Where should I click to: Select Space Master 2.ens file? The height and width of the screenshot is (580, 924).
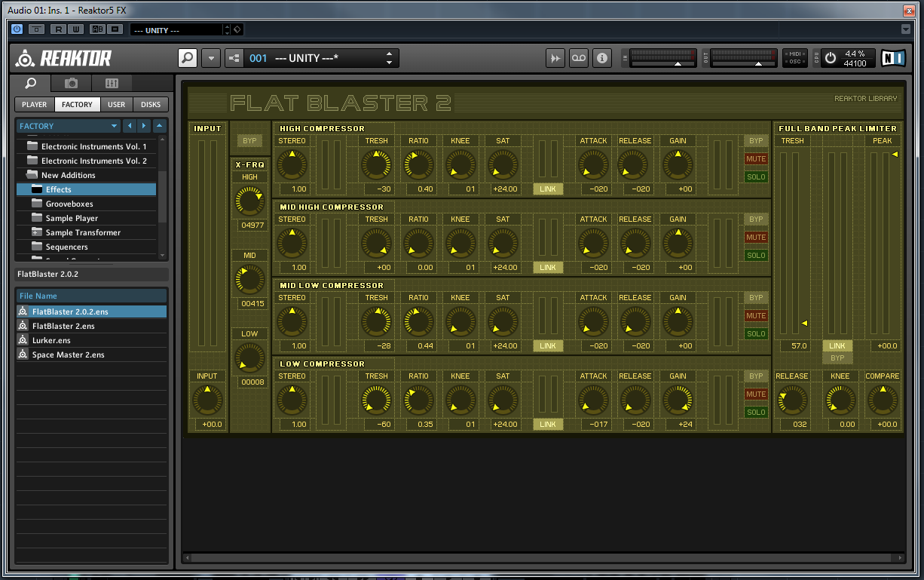click(x=91, y=354)
